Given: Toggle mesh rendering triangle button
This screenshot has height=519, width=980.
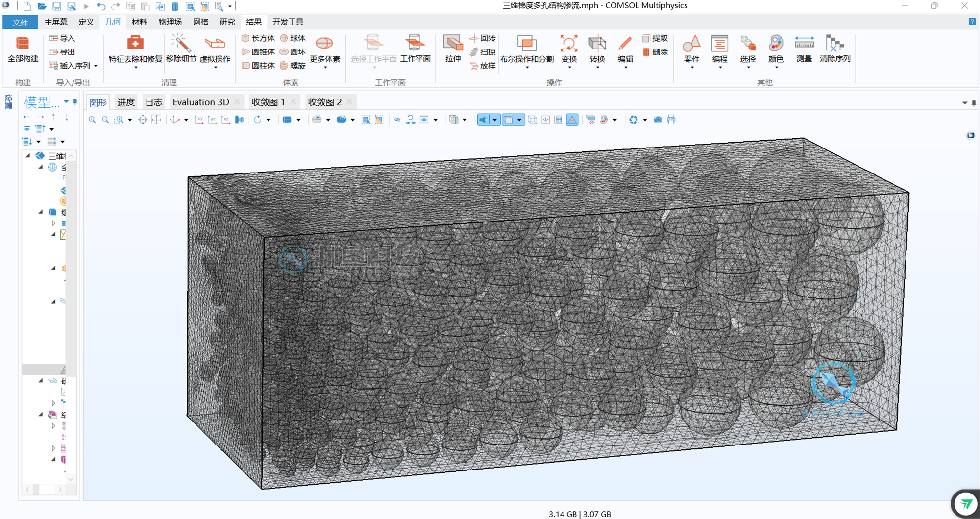Looking at the screenshot, I should [572, 120].
